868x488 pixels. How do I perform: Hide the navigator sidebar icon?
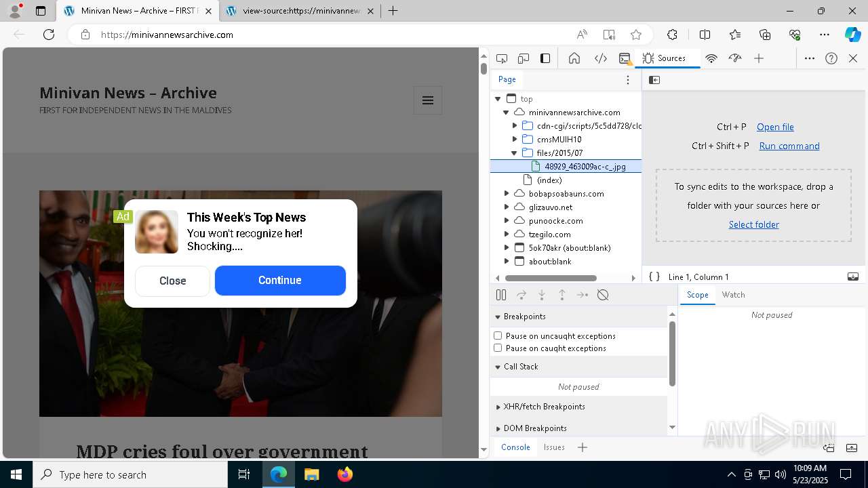point(654,80)
